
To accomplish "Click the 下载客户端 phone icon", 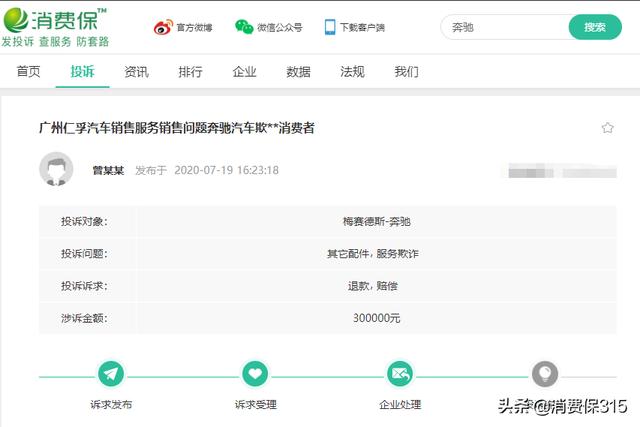I will [x=330, y=27].
